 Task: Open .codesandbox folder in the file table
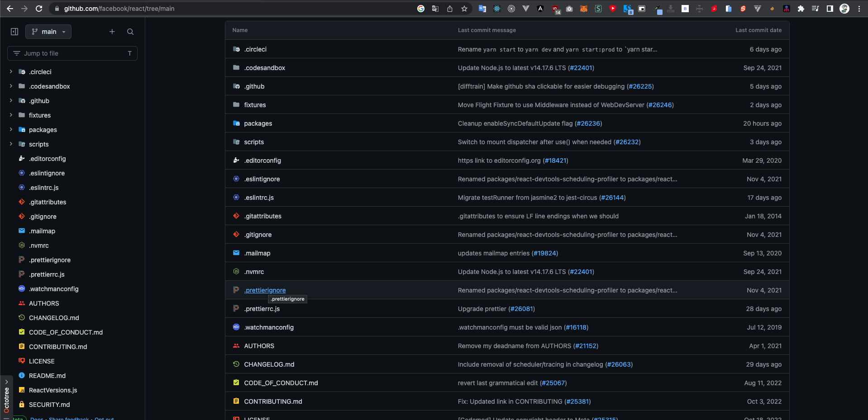[x=264, y=68]
